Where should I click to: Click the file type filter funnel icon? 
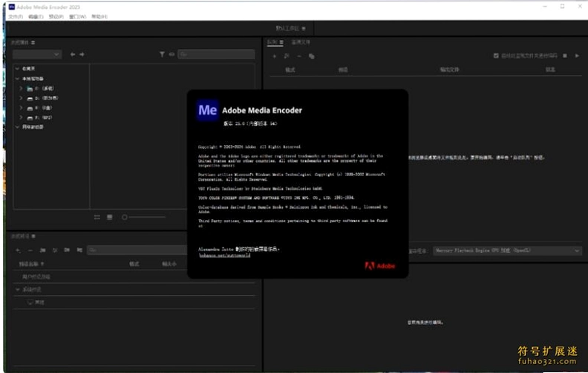162,54
